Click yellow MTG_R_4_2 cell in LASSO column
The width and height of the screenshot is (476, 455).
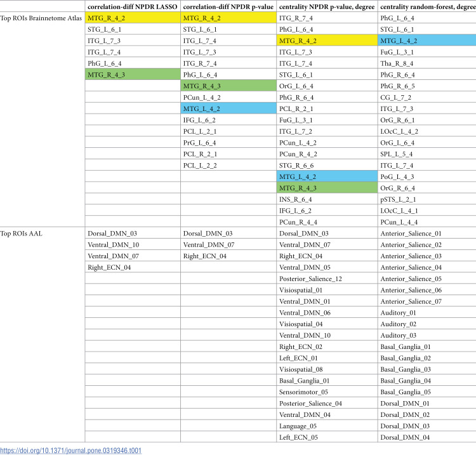pos(133,18)
